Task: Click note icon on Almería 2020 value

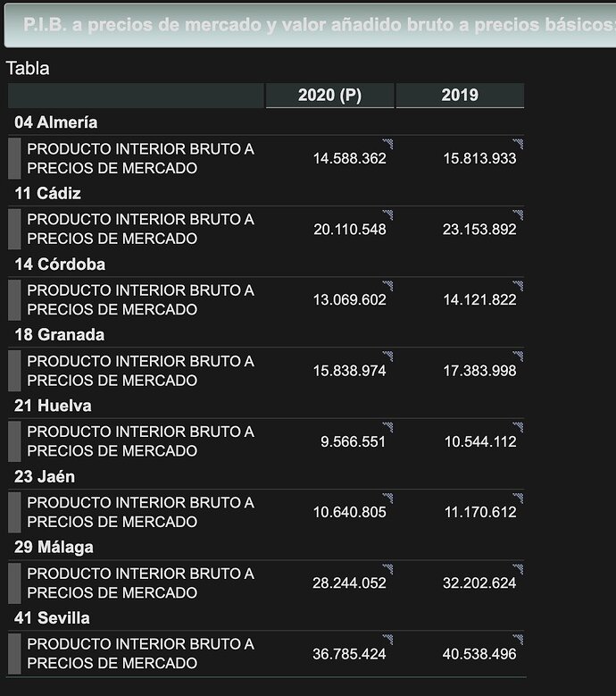Action: point(387,143)
